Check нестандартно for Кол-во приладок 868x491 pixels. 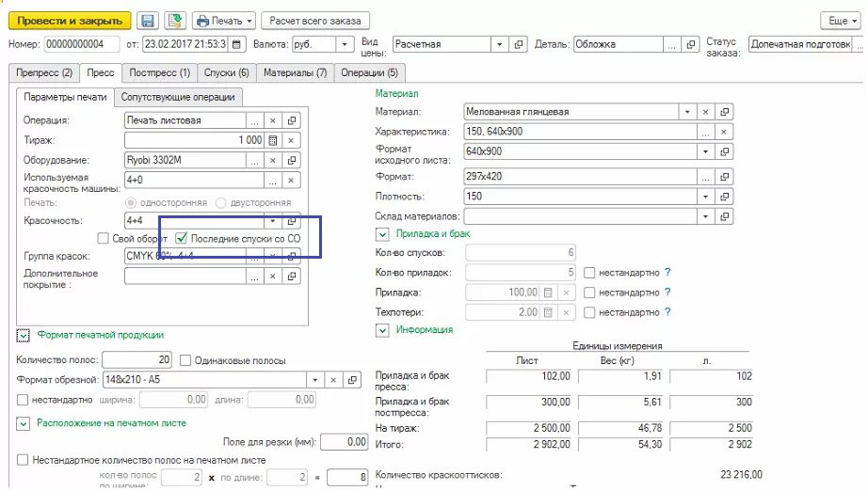[589, 273]
